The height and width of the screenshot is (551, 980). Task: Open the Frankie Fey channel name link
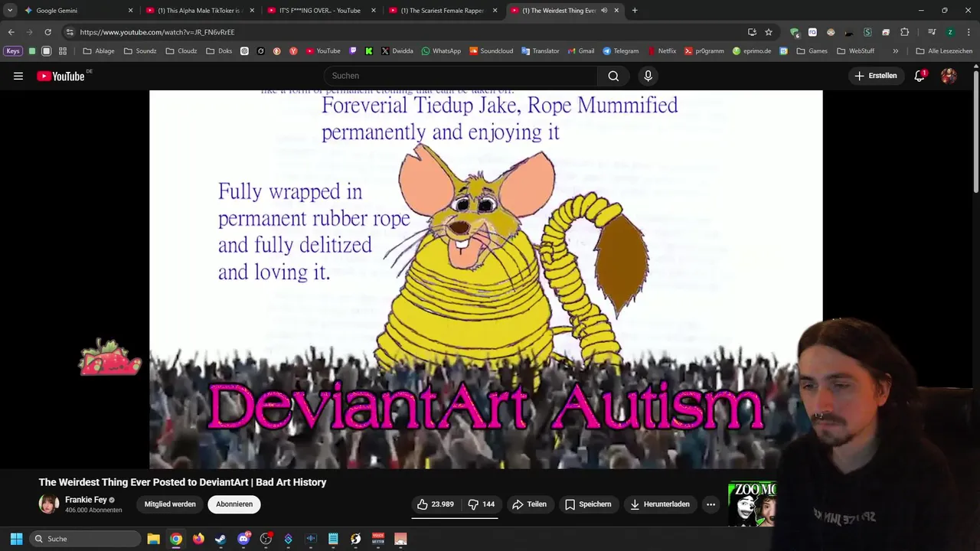tap(86, 500)
